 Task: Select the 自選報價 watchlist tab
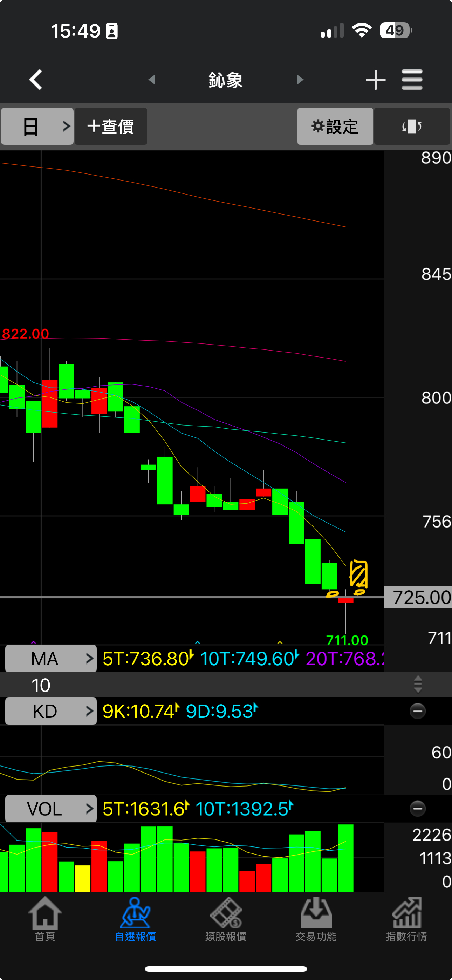point(136,919)
